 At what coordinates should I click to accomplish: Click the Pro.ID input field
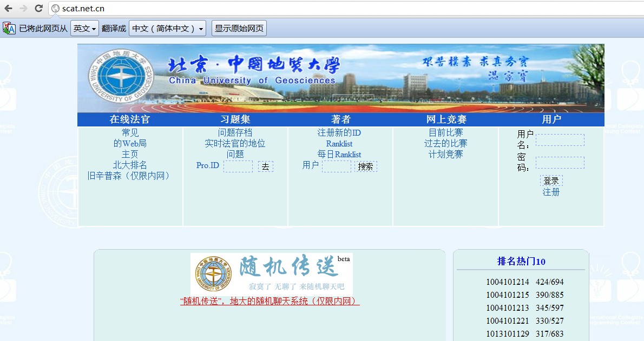click(238, 166)
